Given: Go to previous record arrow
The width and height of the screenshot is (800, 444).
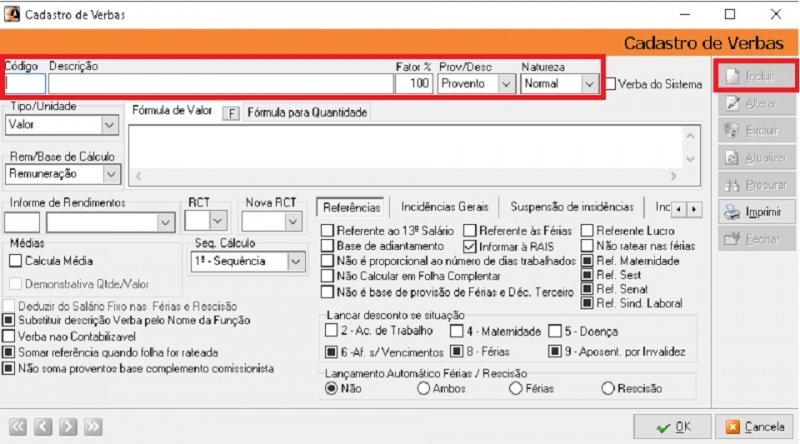Looking at the screenshot, I should 43,427.
